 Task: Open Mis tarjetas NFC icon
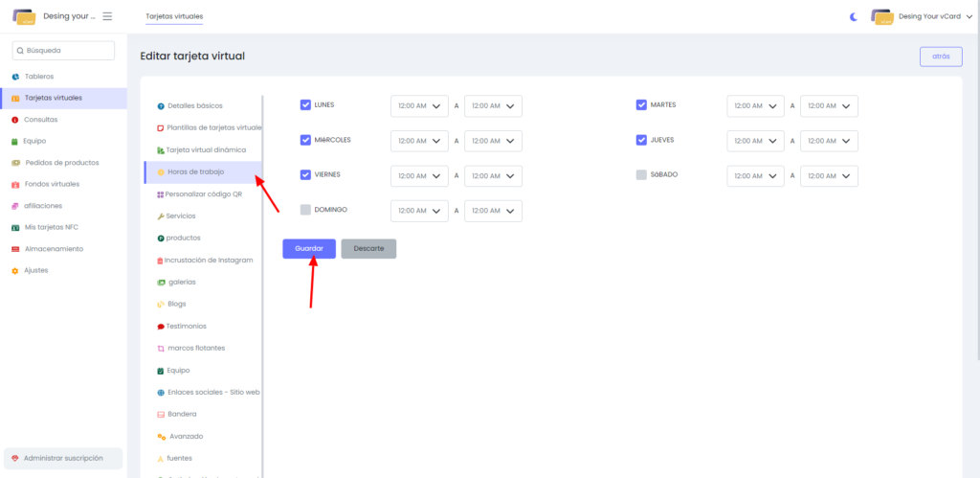point(15,227)
